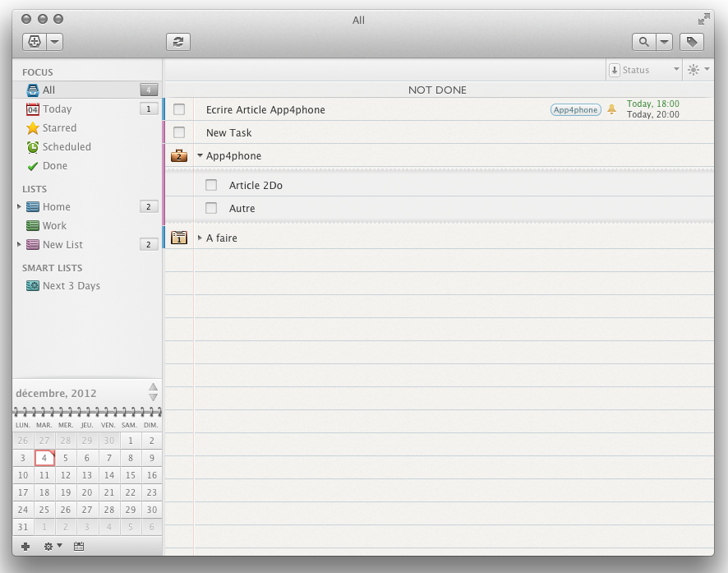Open the search magnifier button
Image resolution: width=728 pixels, height=573 pixels.
coord(643,42)
